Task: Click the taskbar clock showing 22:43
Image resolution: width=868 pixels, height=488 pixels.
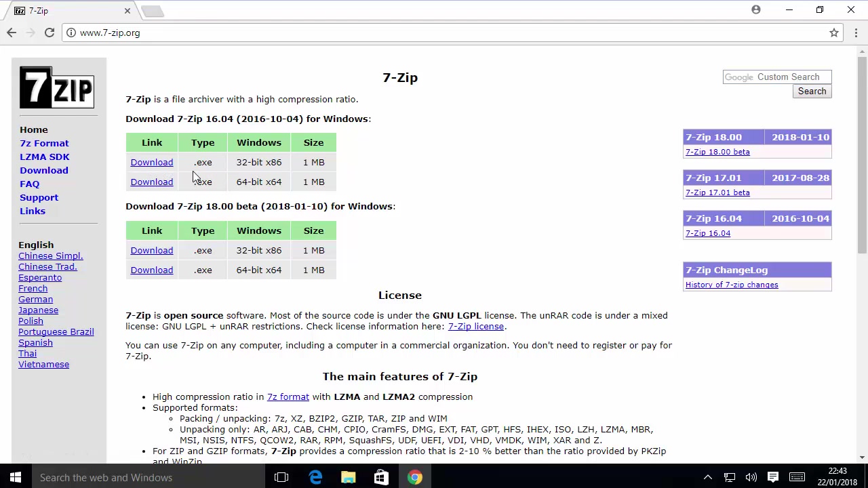Action: (837, 477)
